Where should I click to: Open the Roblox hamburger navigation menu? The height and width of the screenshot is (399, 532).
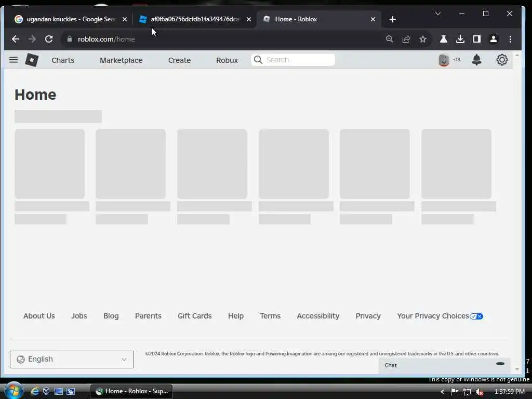tap(13, 60)
